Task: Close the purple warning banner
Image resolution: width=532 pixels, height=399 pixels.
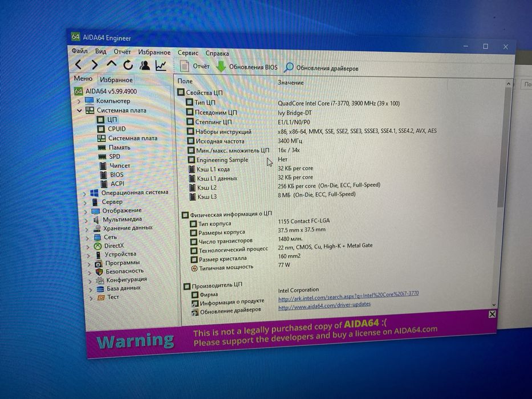Action: tap(492, 314)
